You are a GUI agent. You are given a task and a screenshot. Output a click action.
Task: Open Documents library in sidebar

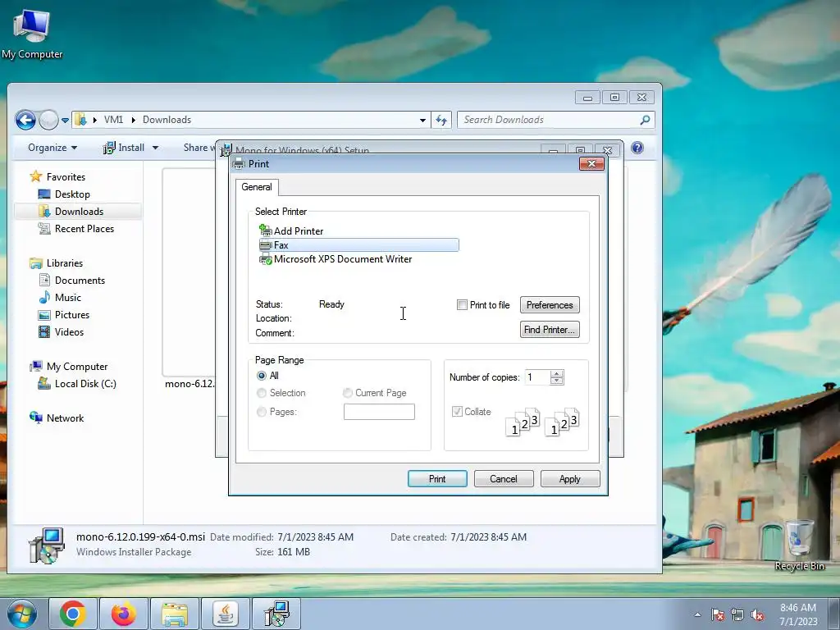point(80,281)
